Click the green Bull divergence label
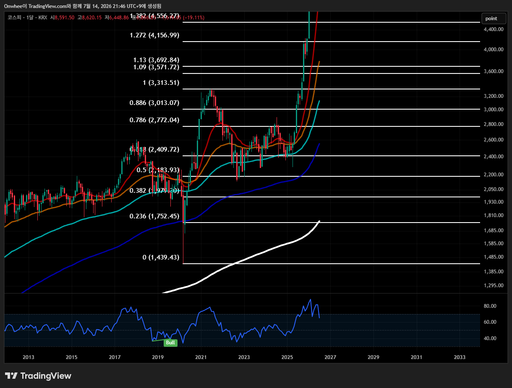Viewport: 512px width, 388px height. [x=170, y=342]
